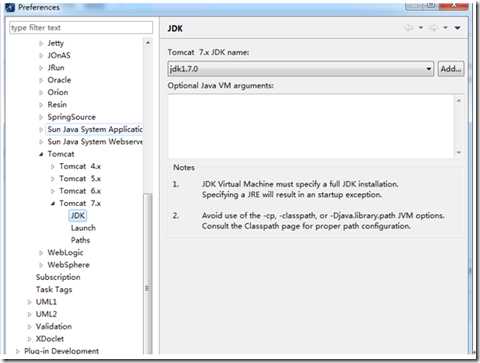480x363 pixels.
Task: Expand the Plug-in Development node
Action: 18,351
